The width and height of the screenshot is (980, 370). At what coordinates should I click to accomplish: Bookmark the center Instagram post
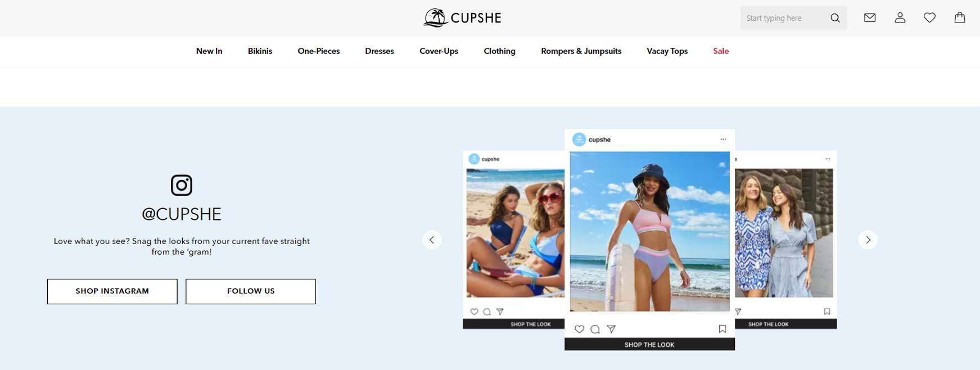pos(722,329)
